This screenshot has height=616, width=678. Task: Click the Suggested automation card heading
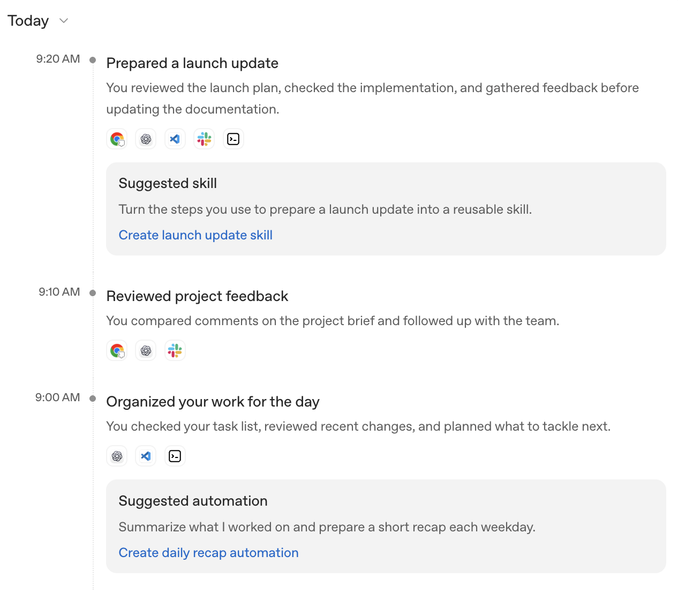pyautogui.click(x=193, y=501)
